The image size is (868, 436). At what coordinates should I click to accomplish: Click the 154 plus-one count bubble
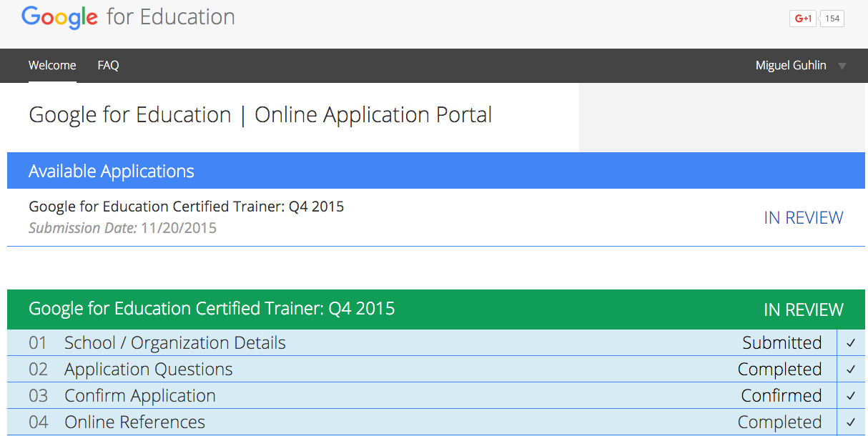(832, 19)
